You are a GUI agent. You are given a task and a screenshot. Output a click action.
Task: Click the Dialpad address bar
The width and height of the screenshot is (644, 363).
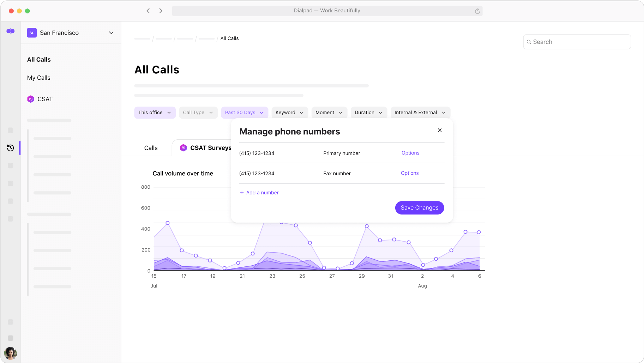327,11
